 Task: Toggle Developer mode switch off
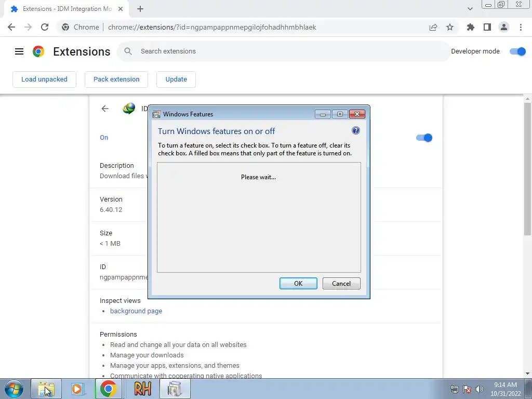coord(518,51)
